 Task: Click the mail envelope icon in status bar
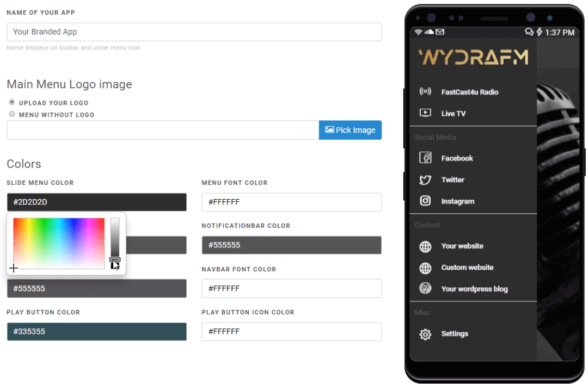pyautogui.click(x=440, y=32)
